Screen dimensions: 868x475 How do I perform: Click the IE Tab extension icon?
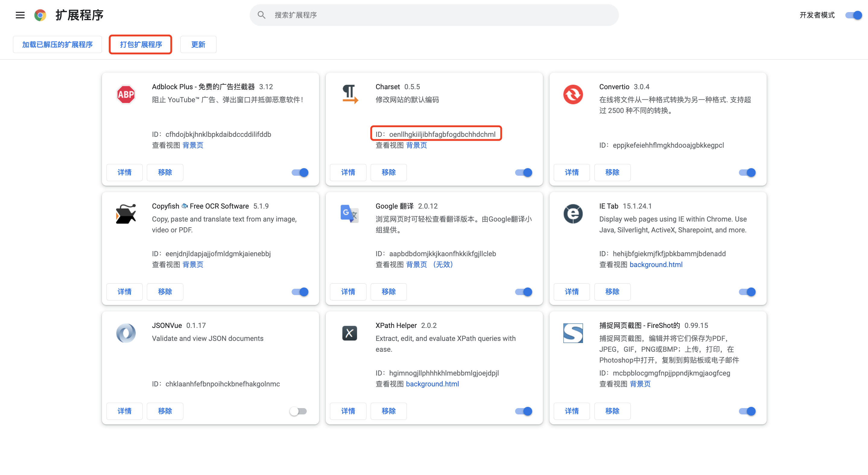pos(573,213)
